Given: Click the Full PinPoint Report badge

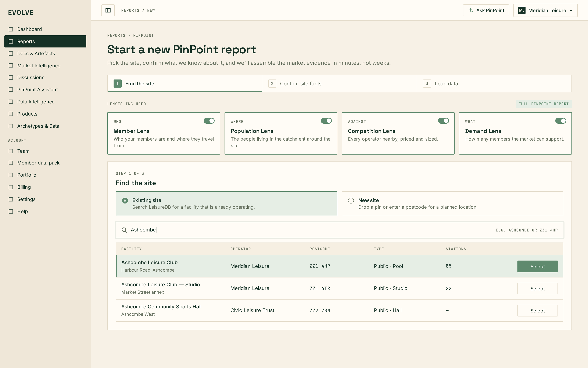Looking at the screenshot, I should click(544, 104).
